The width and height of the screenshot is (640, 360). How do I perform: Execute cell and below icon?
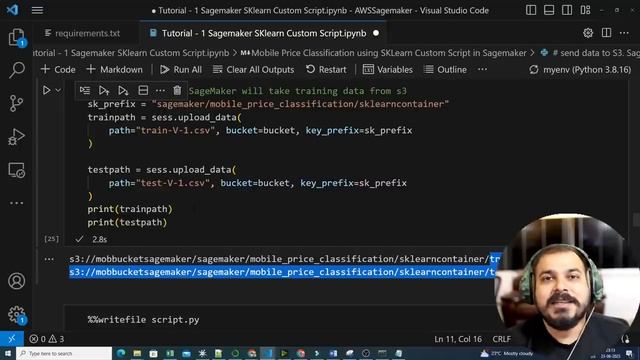pos(123,90)
